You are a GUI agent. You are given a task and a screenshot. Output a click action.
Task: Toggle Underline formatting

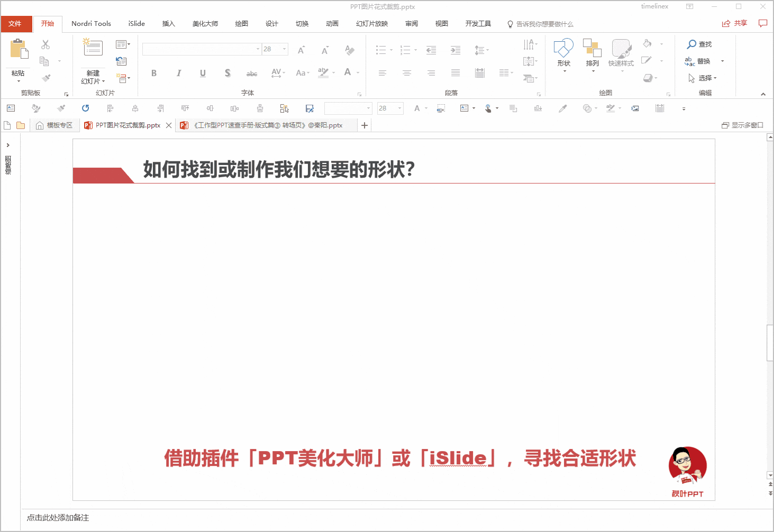coord(203,73)
